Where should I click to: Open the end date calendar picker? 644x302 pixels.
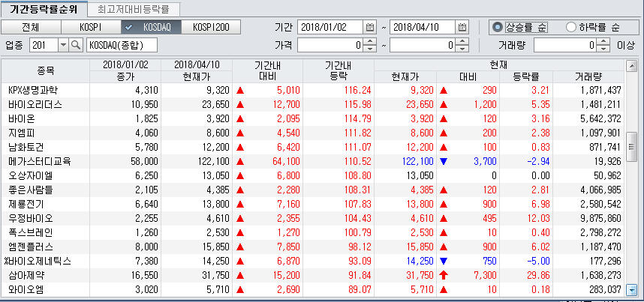[x=462, y=28]
